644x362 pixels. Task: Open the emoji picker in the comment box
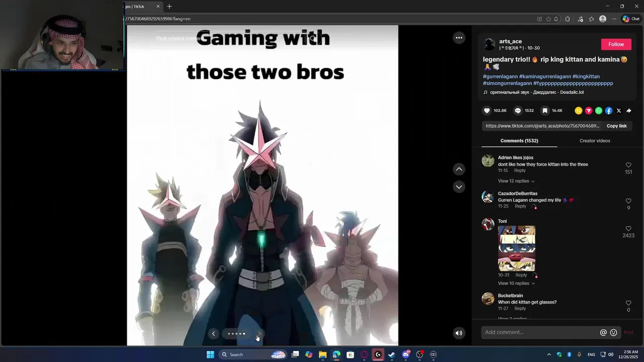pyautogui.click(x=613, y=332)
